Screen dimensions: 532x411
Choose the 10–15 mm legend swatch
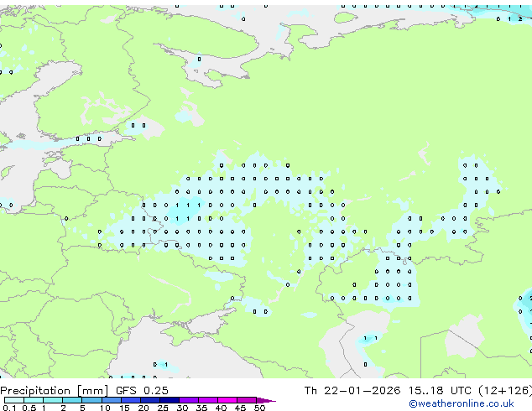111,400
